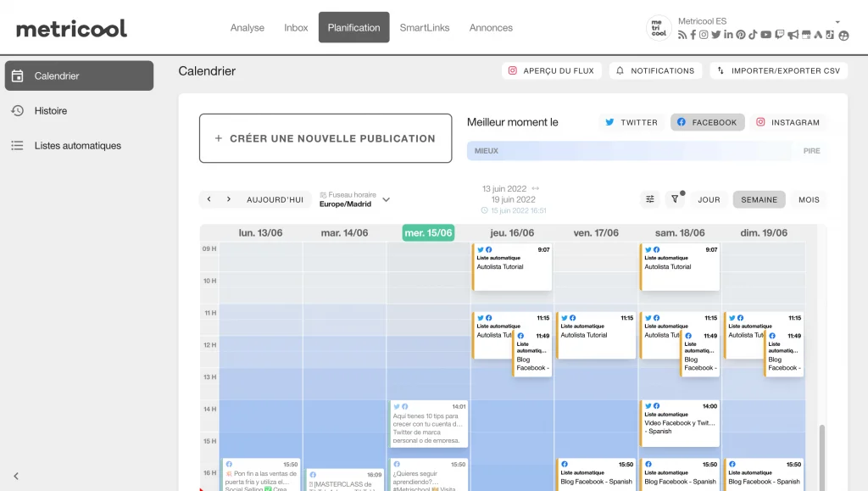Jump to today with Aujourd'hui

coord(275,200)
